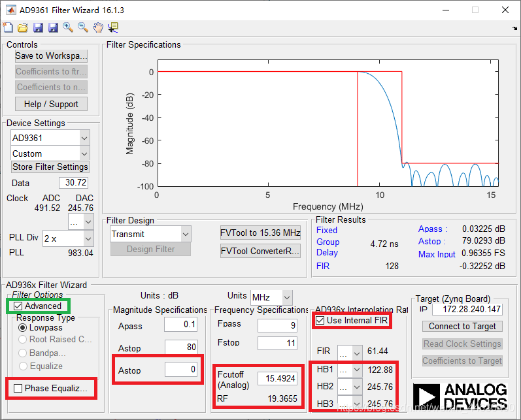The image size is (521, 420).
Task: Select the Root Raised Cosine radio button
Action: (x=23, y=339)
